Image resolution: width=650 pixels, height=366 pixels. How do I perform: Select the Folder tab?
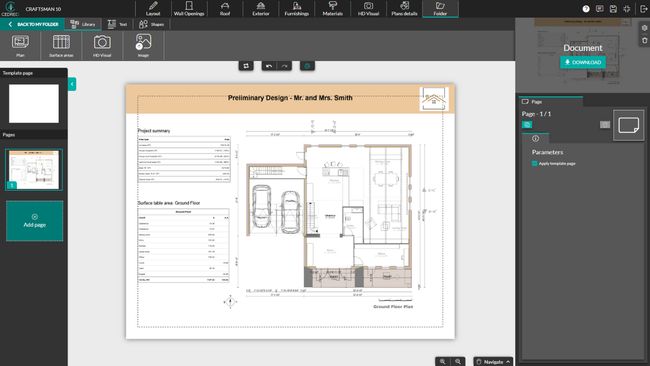[440, 9]
